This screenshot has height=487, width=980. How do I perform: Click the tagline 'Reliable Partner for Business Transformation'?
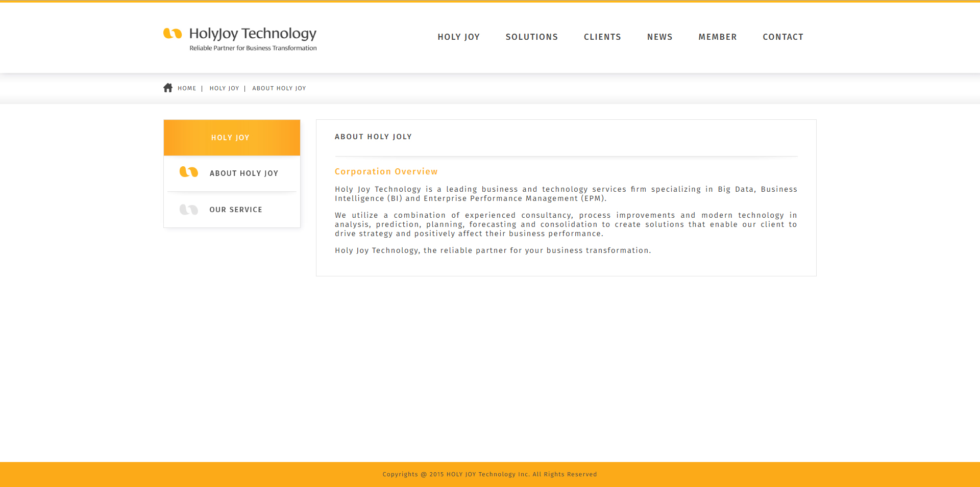(253, 48)
